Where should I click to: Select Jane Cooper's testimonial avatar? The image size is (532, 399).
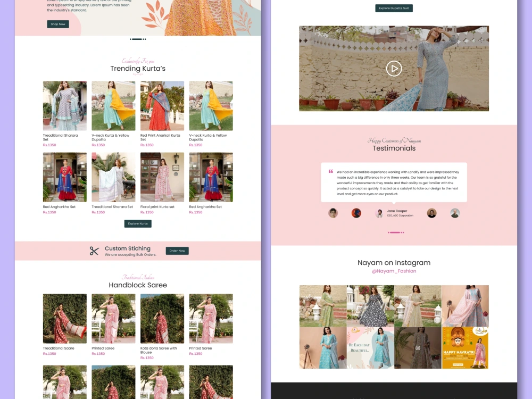coord(380,213)
